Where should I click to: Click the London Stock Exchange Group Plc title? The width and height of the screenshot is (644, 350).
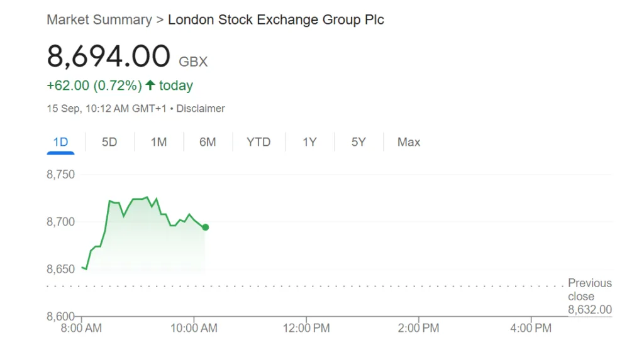click(275, 19)
